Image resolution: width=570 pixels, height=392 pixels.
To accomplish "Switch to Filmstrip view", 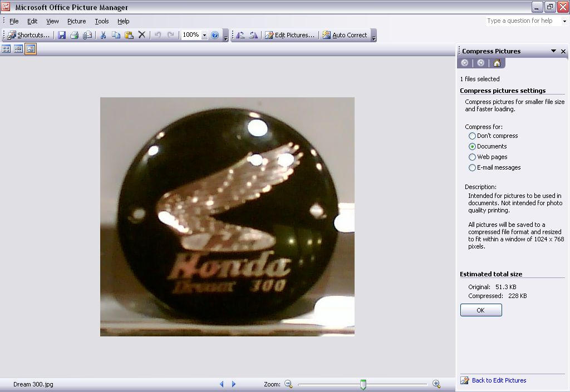I will [x=18, y=49].
